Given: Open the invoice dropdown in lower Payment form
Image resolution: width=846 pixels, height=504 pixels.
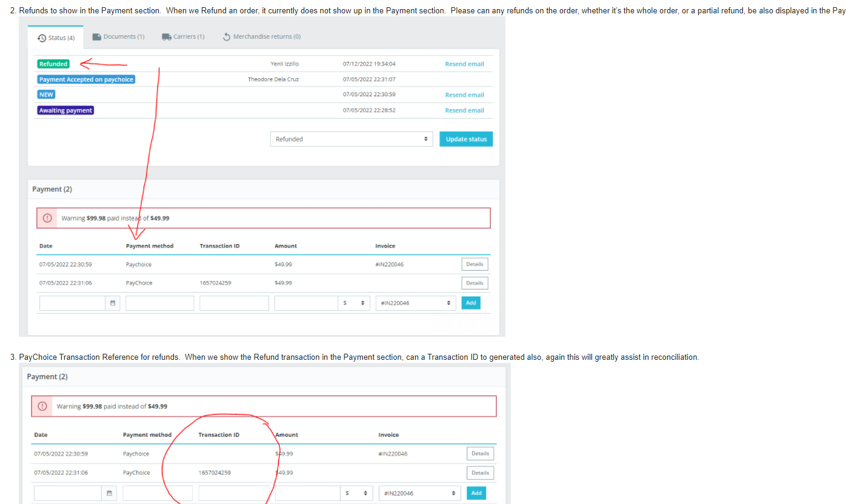Looking at the screenshot, I should click(x=419, y=493).
